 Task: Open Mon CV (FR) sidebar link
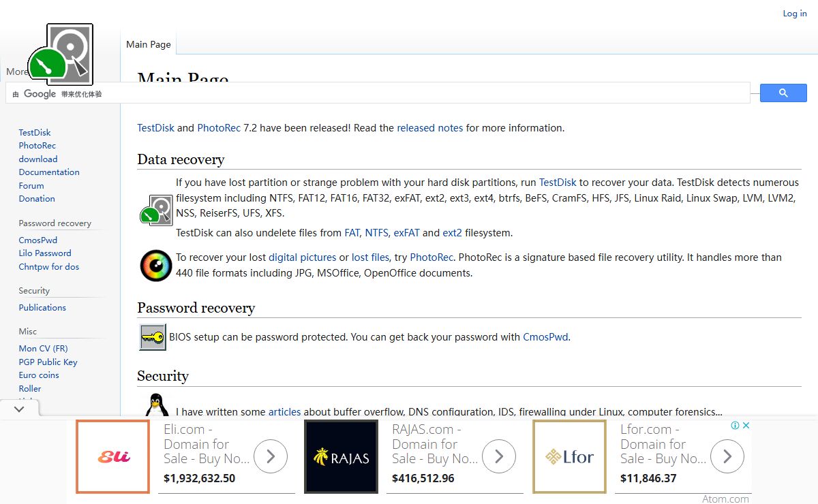(x=44, y=349)
